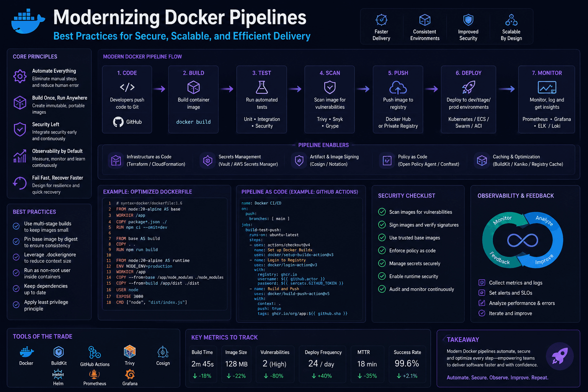This screenshot has width=588, height=392.
Task: Click the 'USER node' Dockerfile line
Action: point(127,290)
